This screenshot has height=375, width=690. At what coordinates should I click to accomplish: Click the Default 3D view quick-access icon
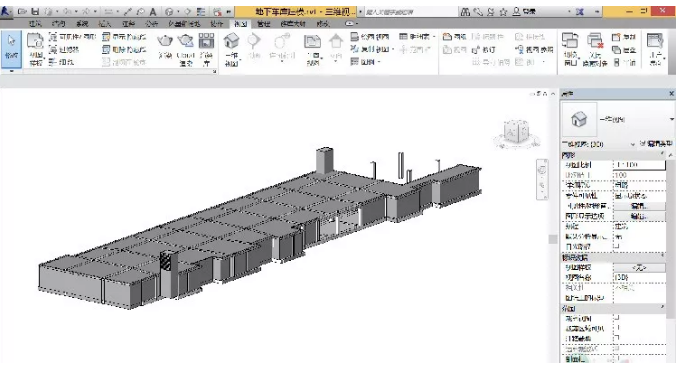[169, 12]
